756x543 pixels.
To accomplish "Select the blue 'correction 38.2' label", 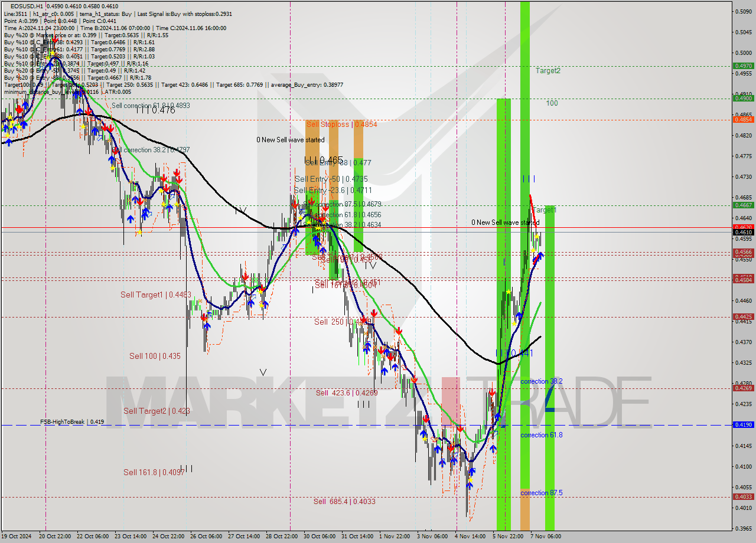I will pos(541,382).
